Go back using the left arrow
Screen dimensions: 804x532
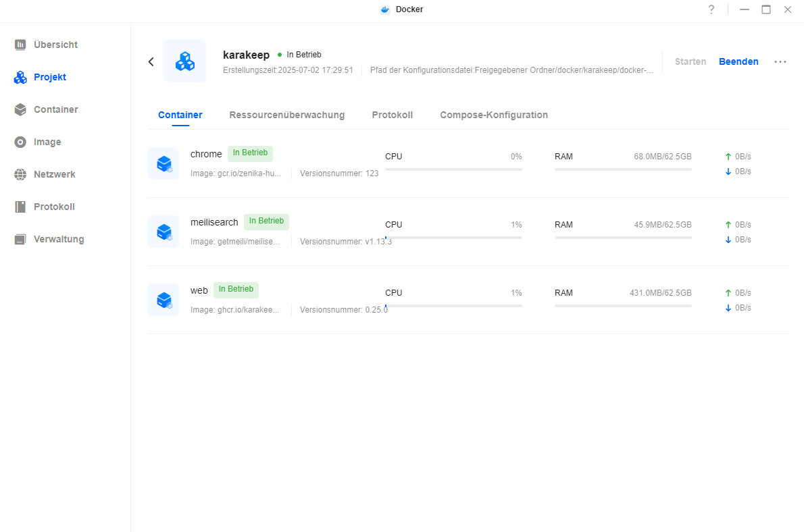pos(151,61)
